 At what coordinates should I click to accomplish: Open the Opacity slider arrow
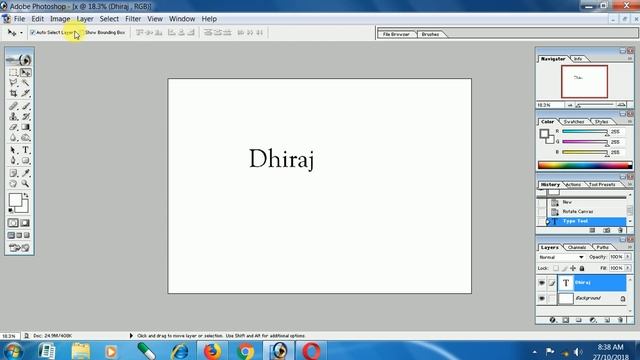coord(628,257)
